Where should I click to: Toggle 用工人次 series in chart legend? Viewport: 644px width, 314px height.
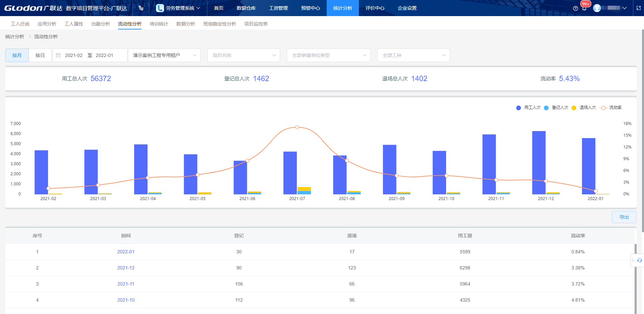(529, 108)
